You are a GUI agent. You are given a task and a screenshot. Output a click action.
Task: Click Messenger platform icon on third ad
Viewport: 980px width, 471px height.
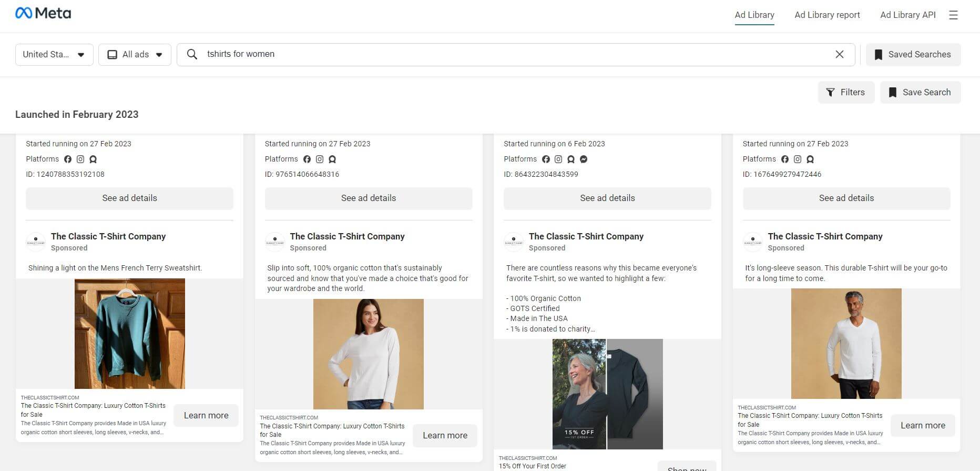(x=584, y=159)
